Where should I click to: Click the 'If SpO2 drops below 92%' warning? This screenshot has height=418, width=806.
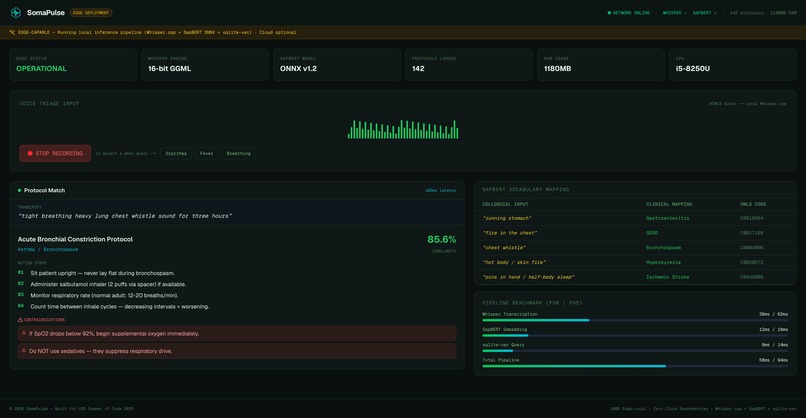237,334
